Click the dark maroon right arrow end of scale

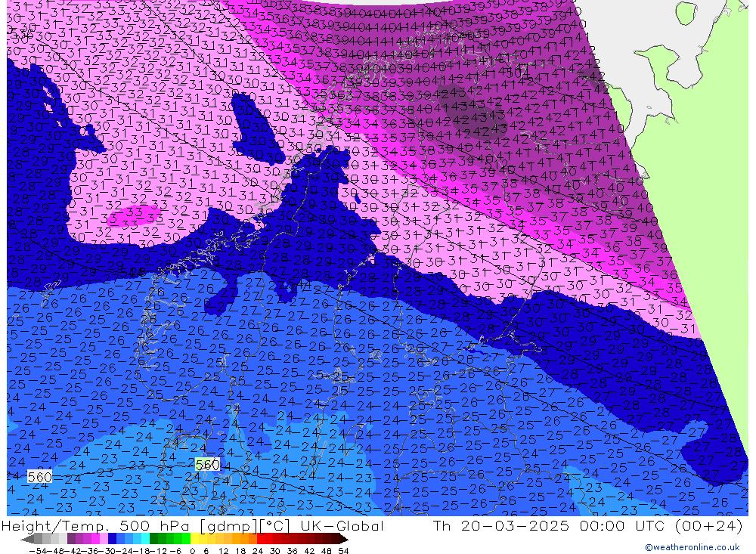pos(343,540)
